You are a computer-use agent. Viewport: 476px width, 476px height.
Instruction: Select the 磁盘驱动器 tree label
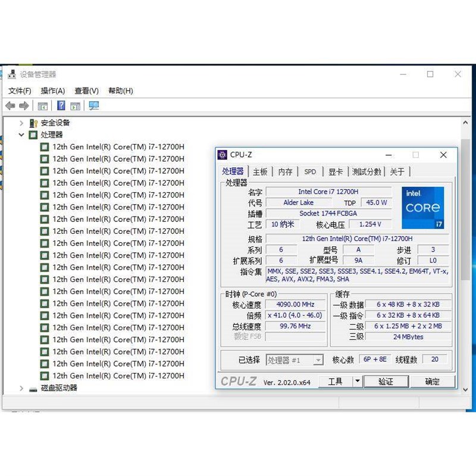59,388
